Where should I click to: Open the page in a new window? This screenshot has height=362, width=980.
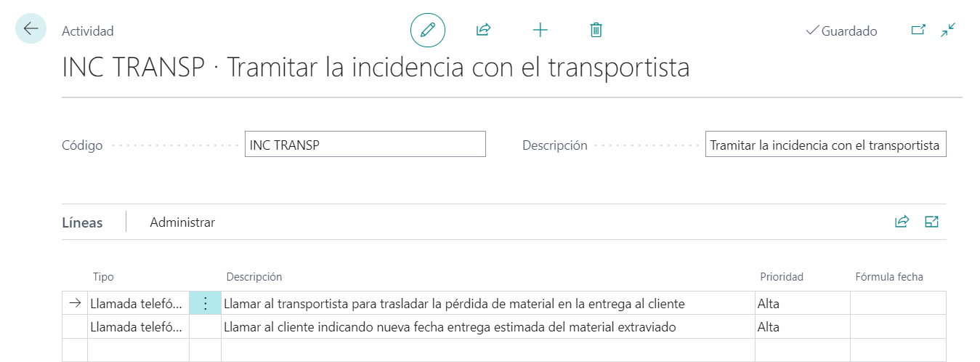pos(918,30)
